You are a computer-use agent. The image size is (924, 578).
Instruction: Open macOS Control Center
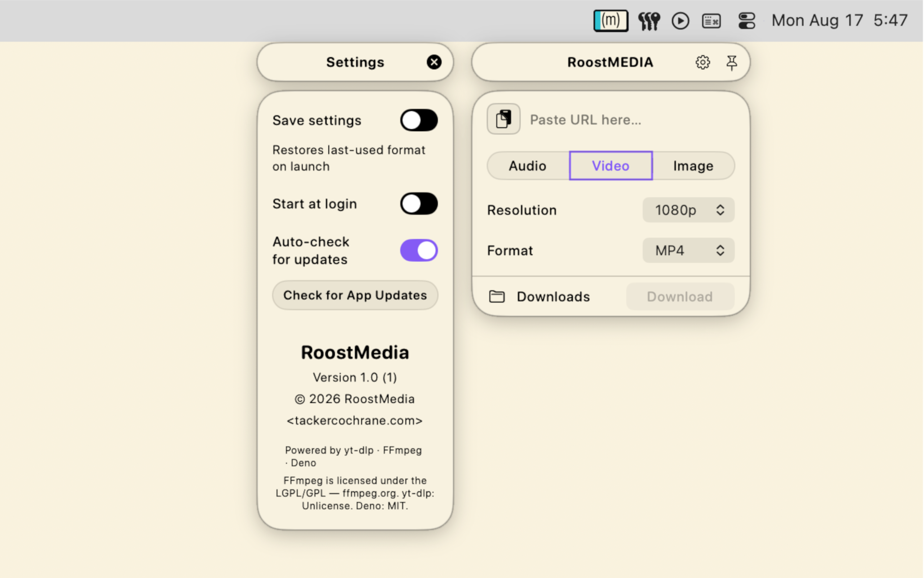click(747, 21)
